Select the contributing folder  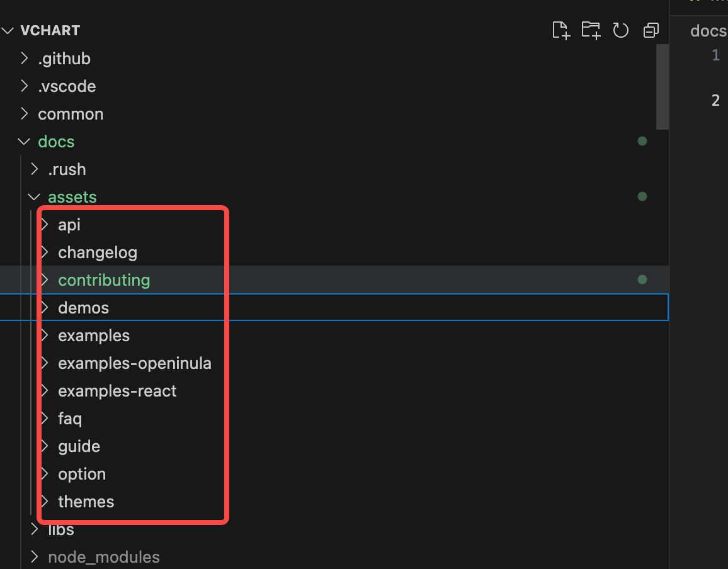104,280
